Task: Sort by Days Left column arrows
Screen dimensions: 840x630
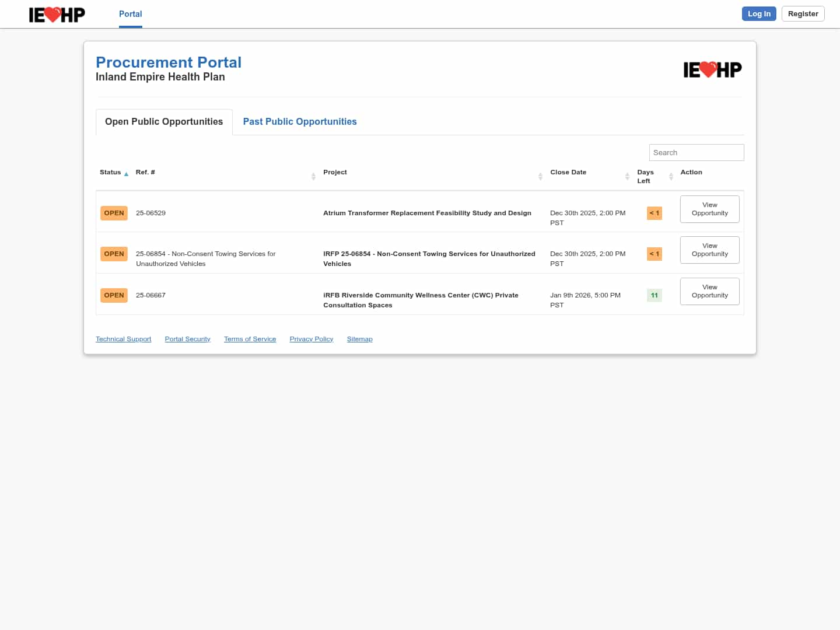Action: click(x=671, y=176)
